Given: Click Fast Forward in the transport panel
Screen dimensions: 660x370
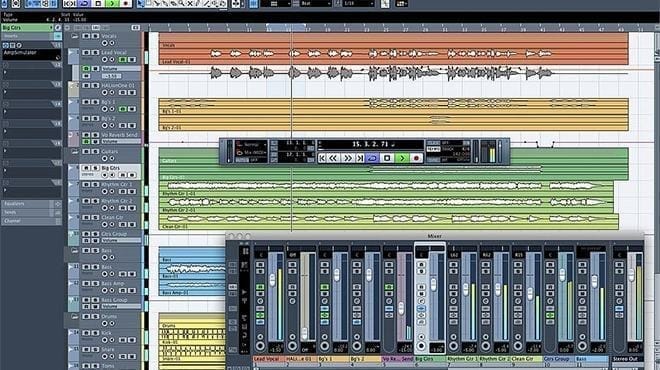Looking at the screenshot, I should 348,158.
